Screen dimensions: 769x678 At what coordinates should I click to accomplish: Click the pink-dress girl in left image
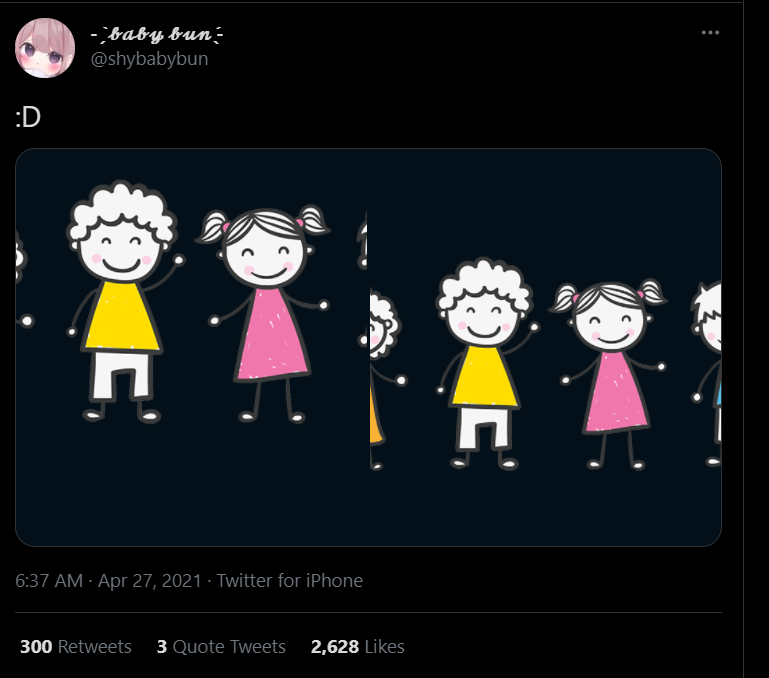point(270,330)
